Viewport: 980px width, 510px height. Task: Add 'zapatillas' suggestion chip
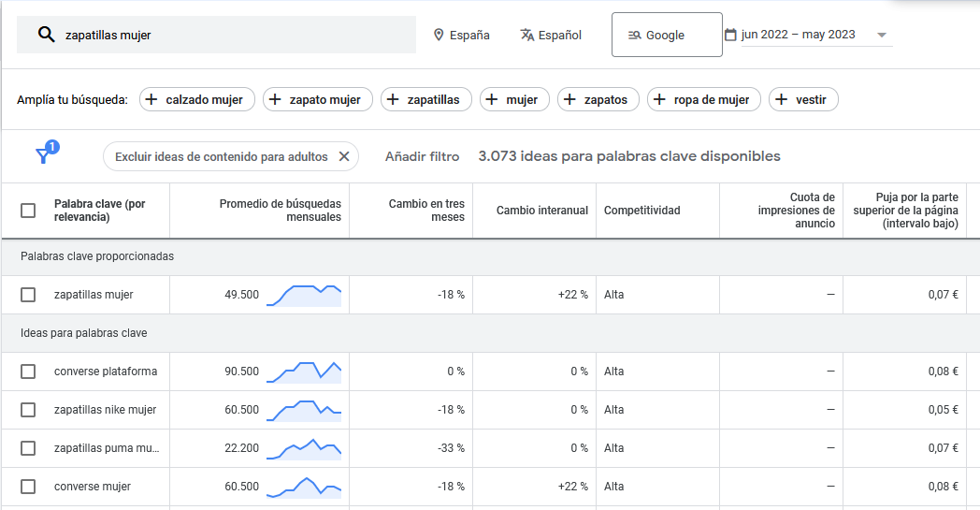426,99
